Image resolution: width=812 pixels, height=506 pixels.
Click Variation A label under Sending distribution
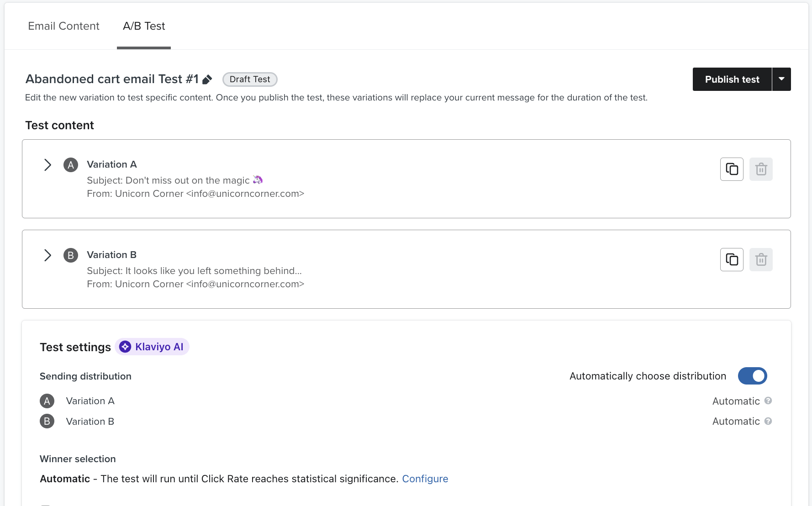[x=90, y=401]
